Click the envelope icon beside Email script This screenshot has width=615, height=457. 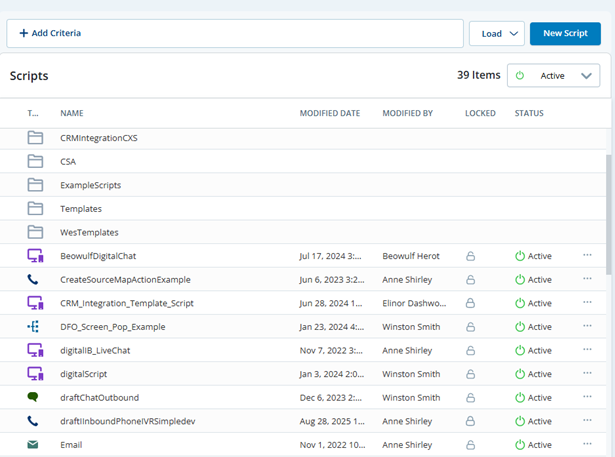[x=35, y=445]
